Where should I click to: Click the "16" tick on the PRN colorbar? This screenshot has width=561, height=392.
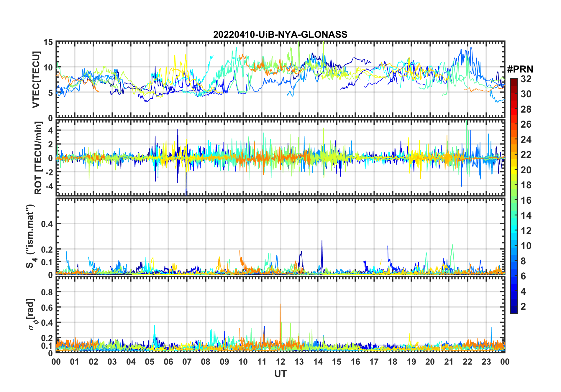pos(526,200)
